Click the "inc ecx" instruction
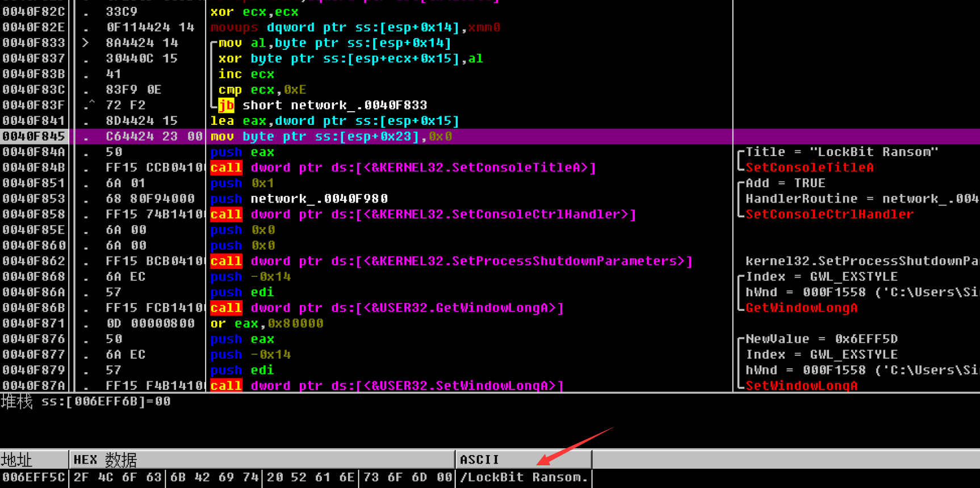Image resolution: width=980 pixels, height=488 pixels. (x=246, y=74)
